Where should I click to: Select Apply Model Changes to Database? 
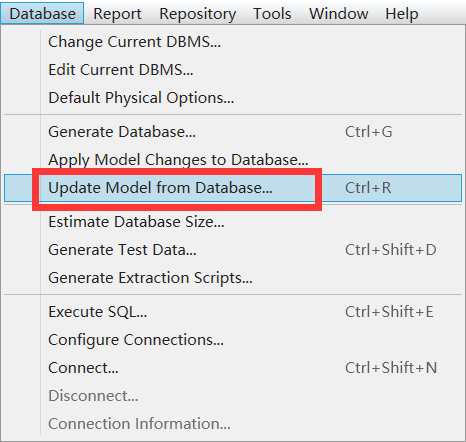[x=233, y=160]
